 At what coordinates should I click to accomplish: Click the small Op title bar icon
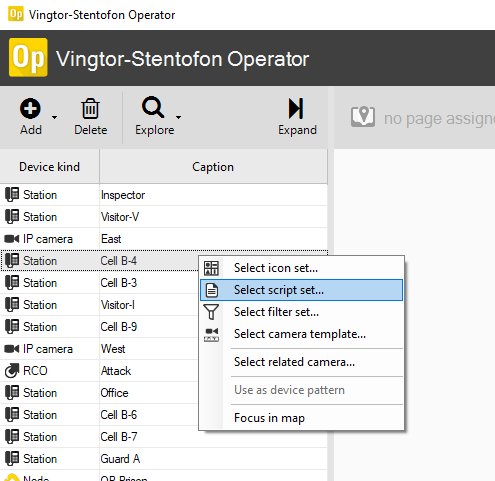pyautogui.click(x=16, y=14)
